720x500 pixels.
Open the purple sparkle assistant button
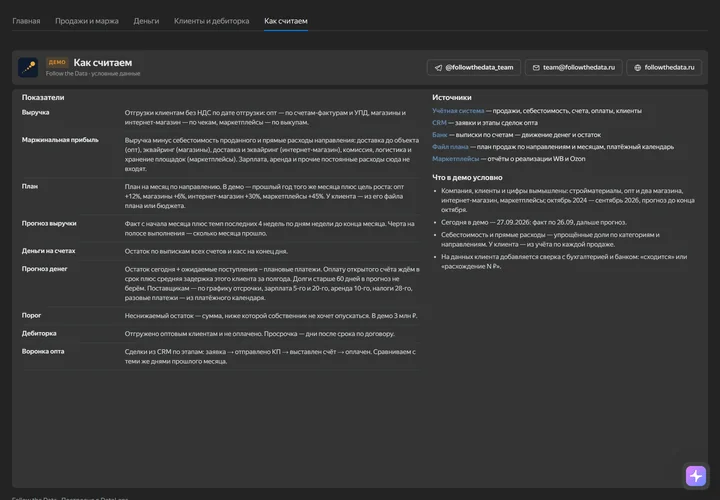[x=696, y=476]
